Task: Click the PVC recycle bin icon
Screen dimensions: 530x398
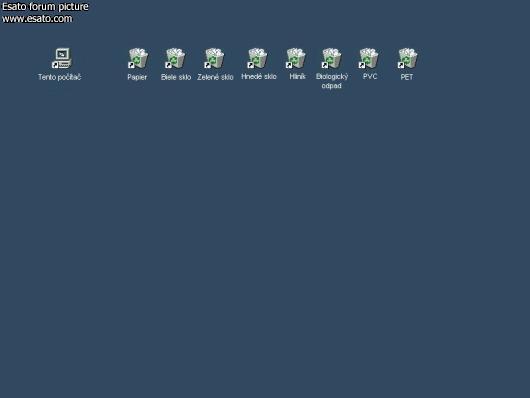Action: click(x=368, y=58)
